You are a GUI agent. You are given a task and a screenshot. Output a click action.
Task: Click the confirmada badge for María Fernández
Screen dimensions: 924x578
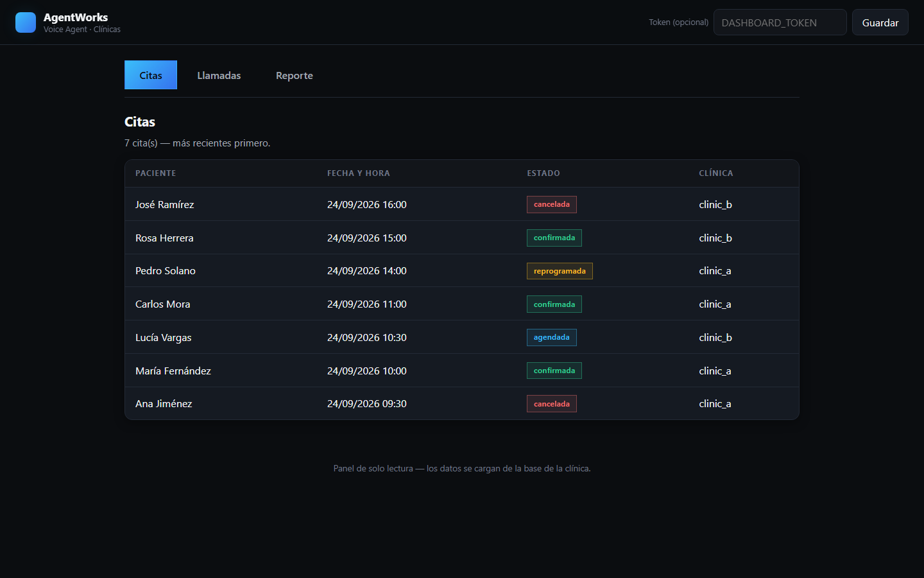(554, 371)
